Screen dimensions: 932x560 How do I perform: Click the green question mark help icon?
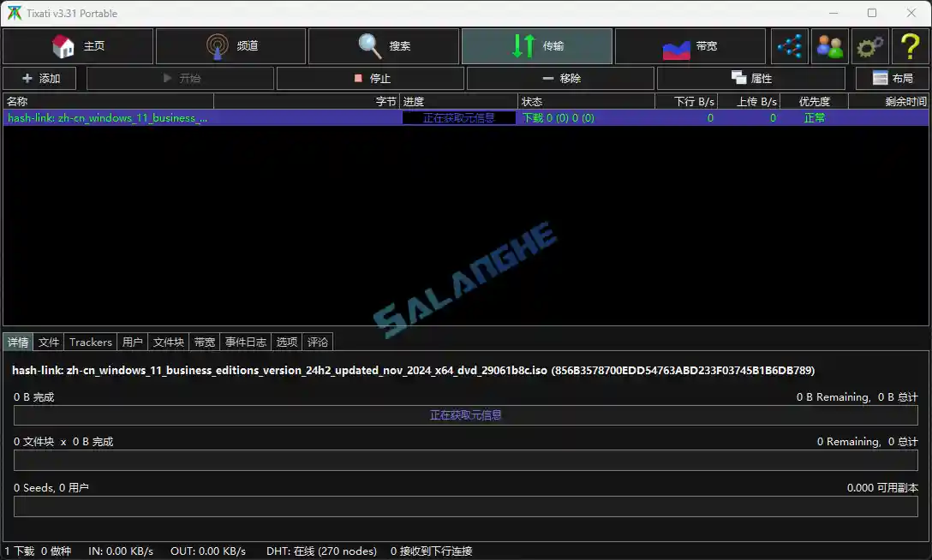click(910, 47)
